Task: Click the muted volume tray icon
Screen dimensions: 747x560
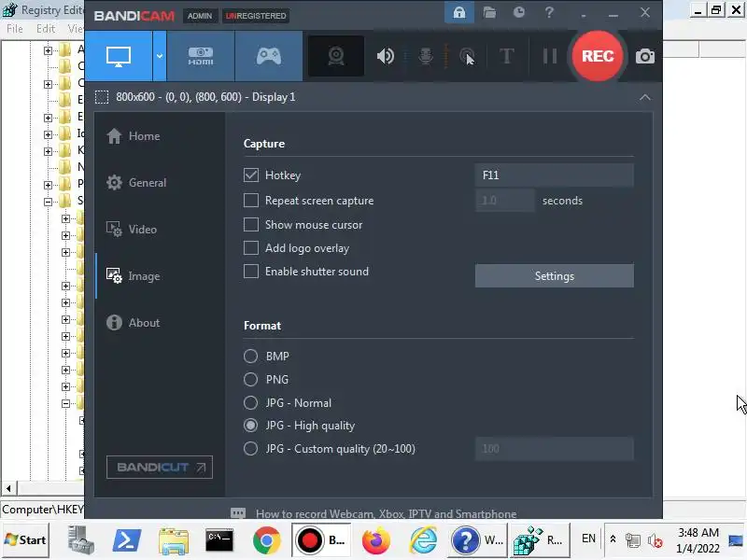Action: 655,540
